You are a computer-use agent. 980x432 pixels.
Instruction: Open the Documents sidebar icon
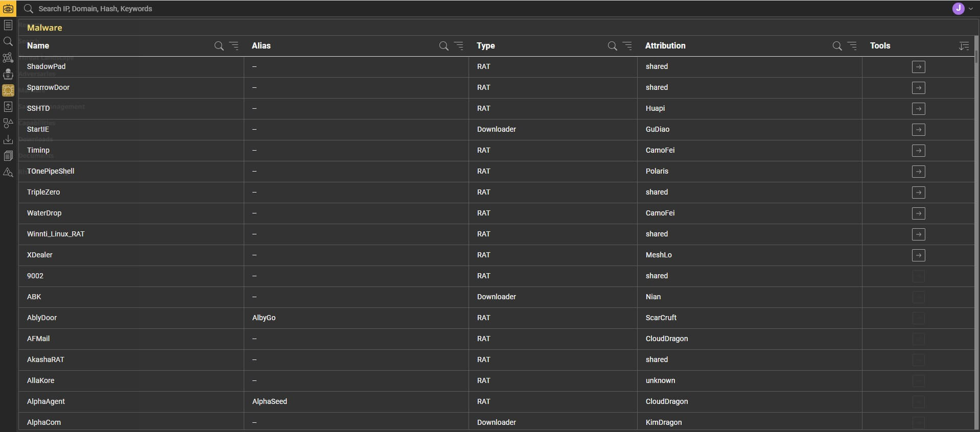pos(8,156)
